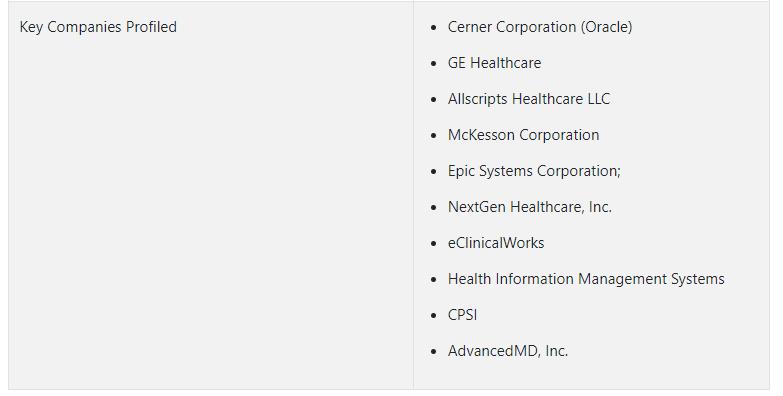Click the CPSI list item

tap(462, 315)
